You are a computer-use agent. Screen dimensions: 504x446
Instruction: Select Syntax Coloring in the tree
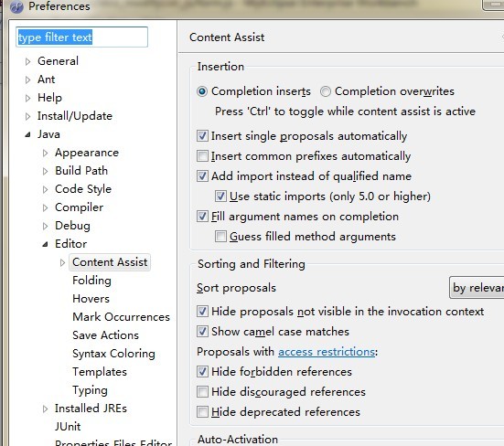point(113,354)
